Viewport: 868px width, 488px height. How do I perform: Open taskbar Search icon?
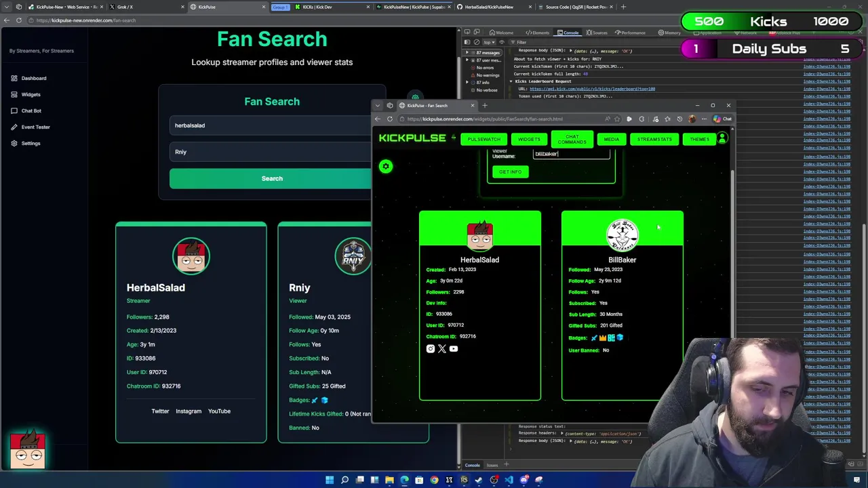pos(344,480)
